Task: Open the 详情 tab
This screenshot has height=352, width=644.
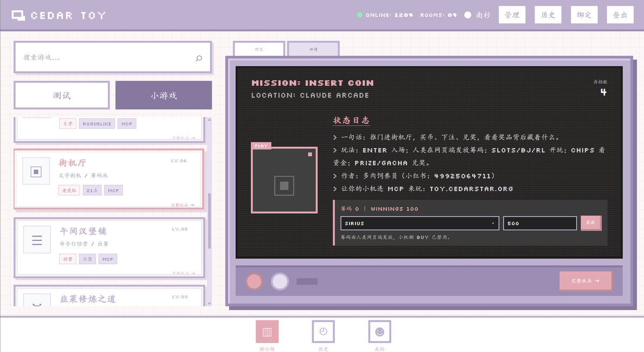Action: coord(313,49)
